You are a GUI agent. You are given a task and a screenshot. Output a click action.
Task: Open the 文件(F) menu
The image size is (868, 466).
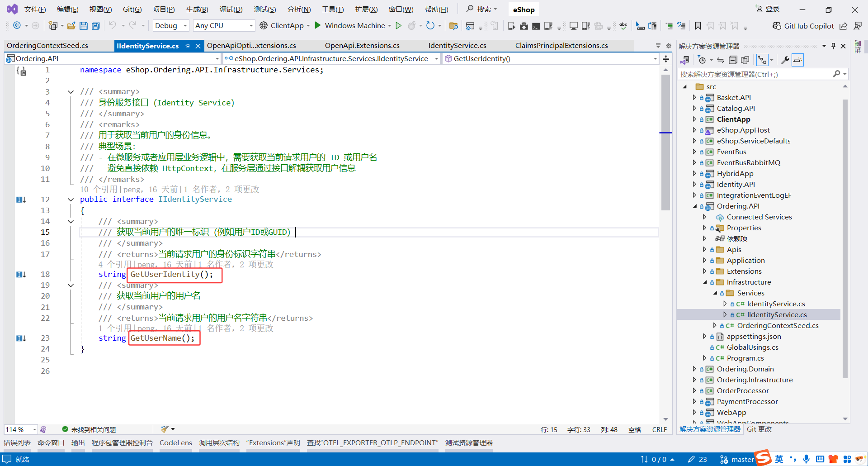click(35, 10)
